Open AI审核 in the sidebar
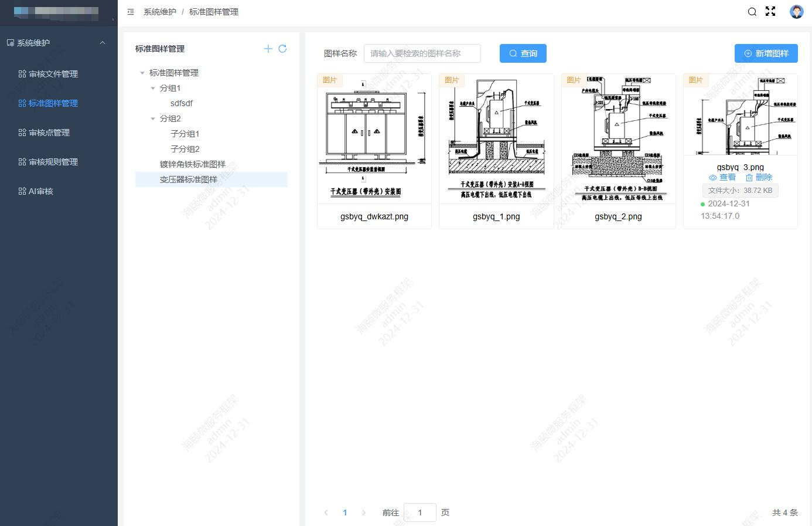 [40, 191]
